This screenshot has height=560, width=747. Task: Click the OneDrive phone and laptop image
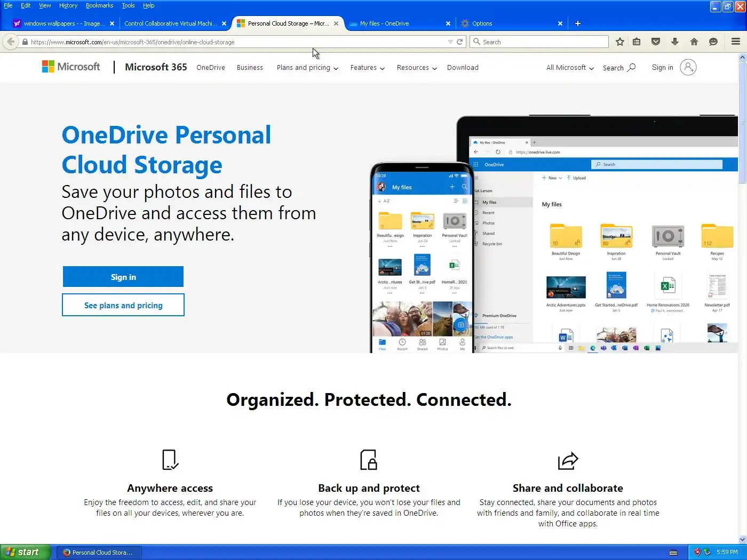(x=554, y=234)
